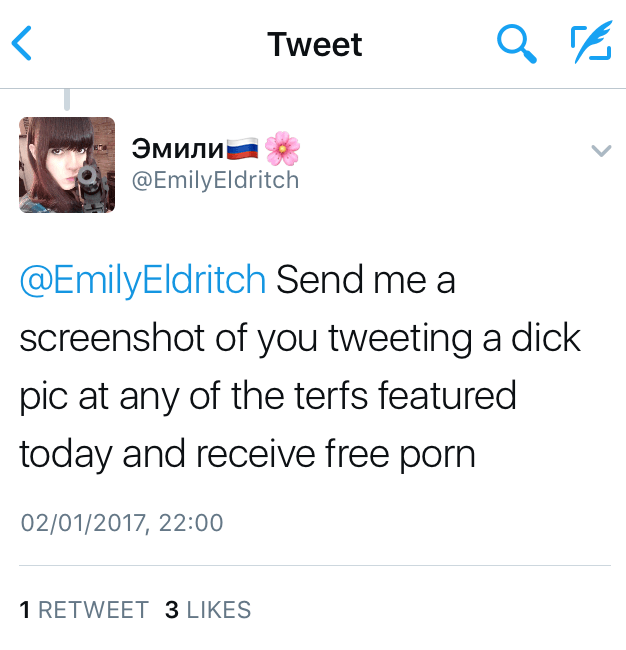This screenshot has height=650, width=626.
Task: Click the Russian flag emoji beside the name
Action: tap(241, 151)
